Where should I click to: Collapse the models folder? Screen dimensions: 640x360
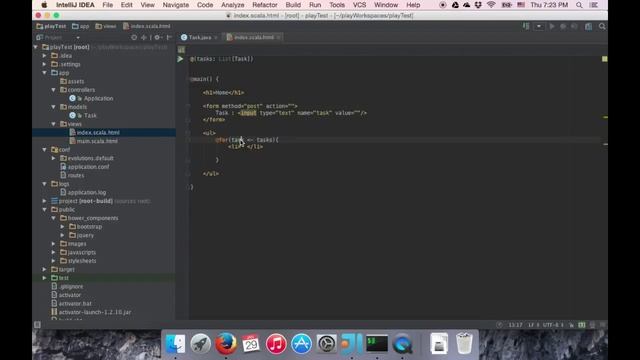click(53, 107)
